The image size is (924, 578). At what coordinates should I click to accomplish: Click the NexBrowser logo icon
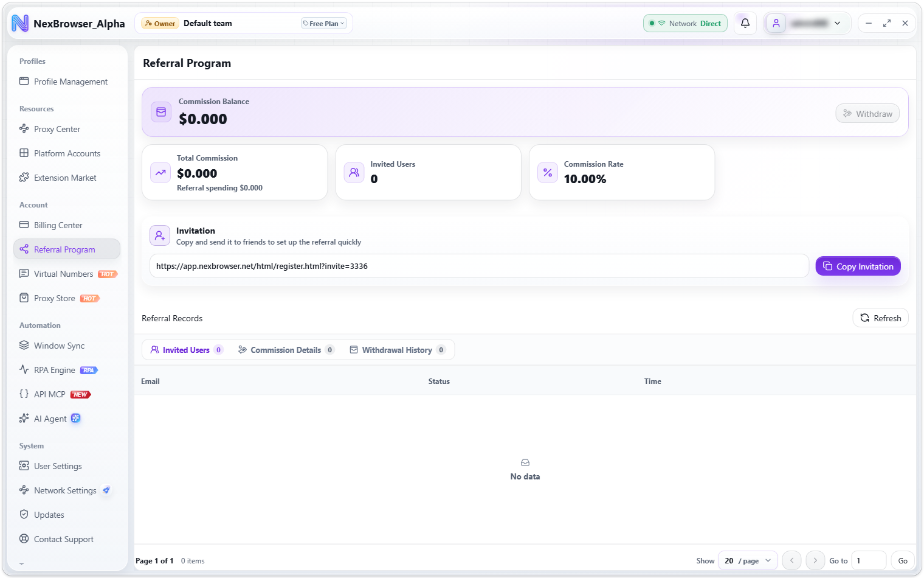[x=20, y=23]
